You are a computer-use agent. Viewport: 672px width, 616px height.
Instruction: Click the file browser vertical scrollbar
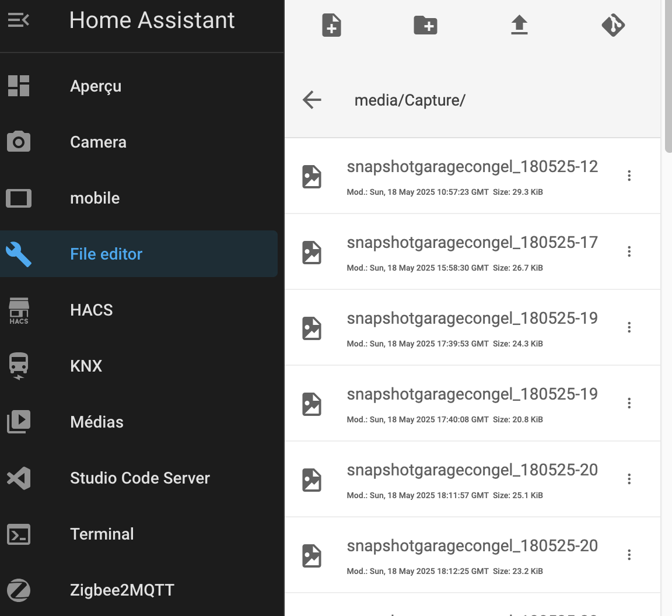[668, 76]
